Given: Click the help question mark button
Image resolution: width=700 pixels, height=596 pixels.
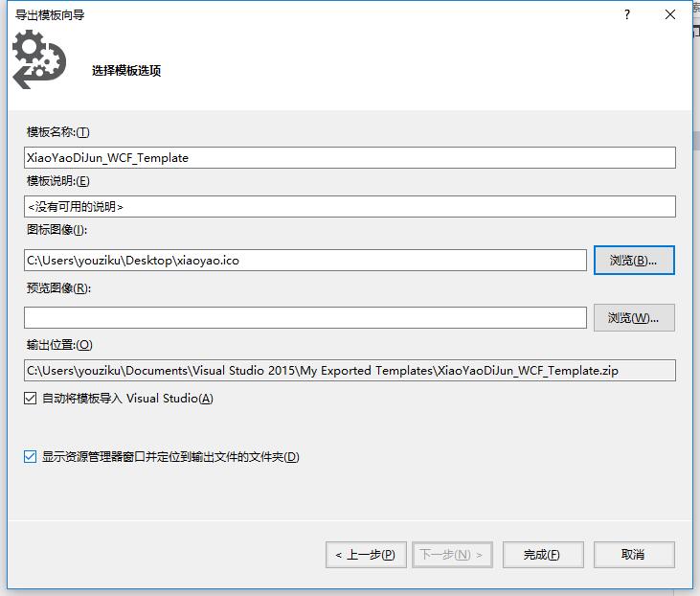Looking at the screenshot, I should click(627, 14).
